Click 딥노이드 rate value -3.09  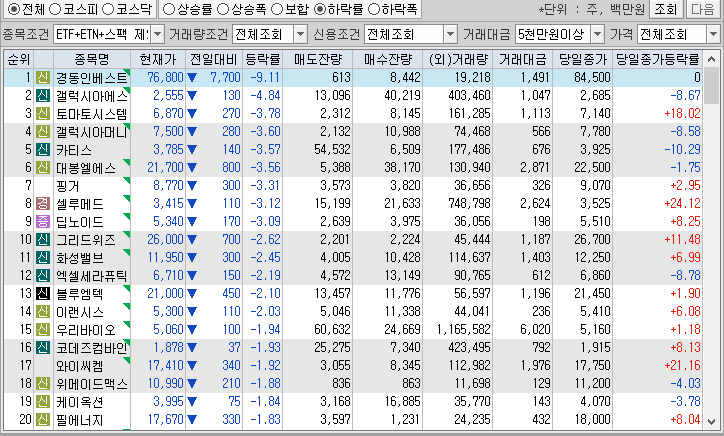tap(265, 222)
